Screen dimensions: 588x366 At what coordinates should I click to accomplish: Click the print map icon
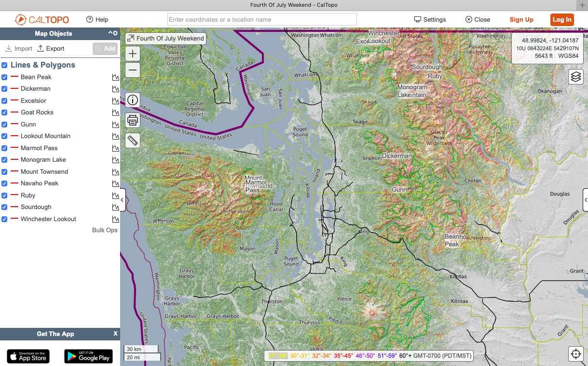point(133,120)
